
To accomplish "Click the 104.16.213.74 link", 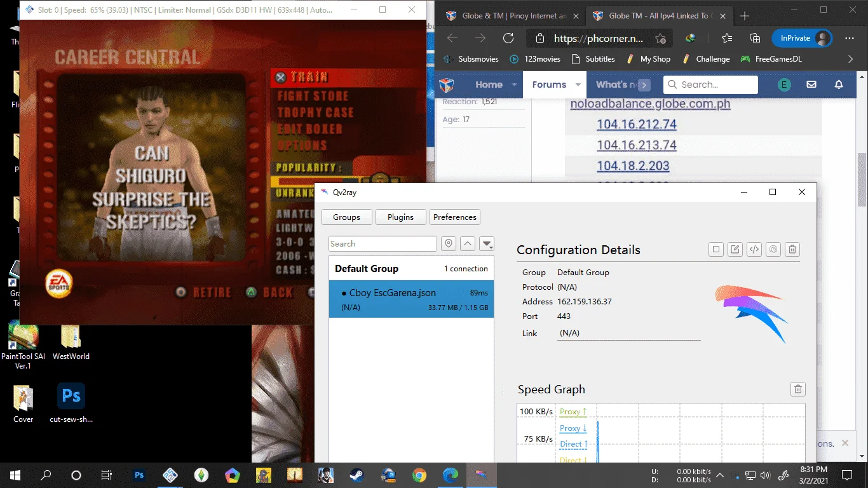I will [637, 145].
